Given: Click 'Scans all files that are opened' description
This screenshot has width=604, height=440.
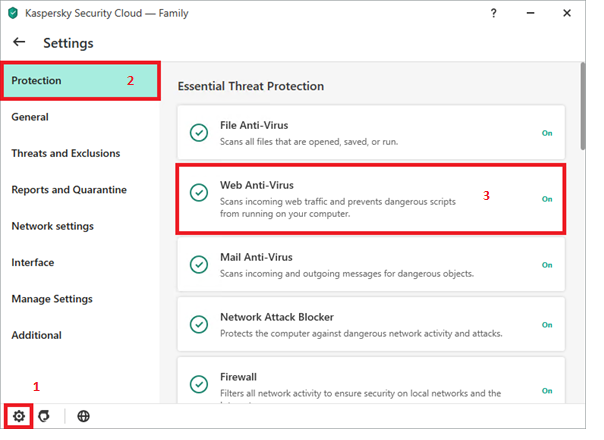Looking at the screenshot, I should coord(309,142).
